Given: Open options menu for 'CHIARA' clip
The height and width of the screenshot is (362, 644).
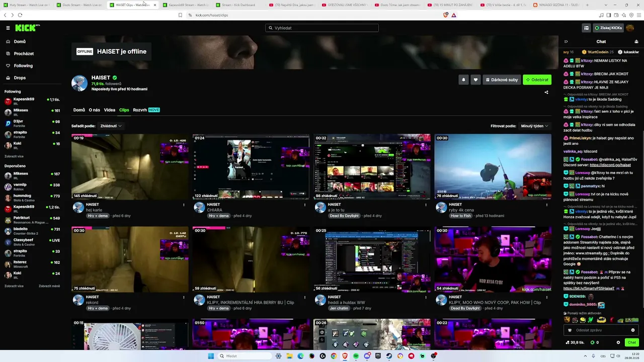Looking at the screenshot, I should pos(304,205).
